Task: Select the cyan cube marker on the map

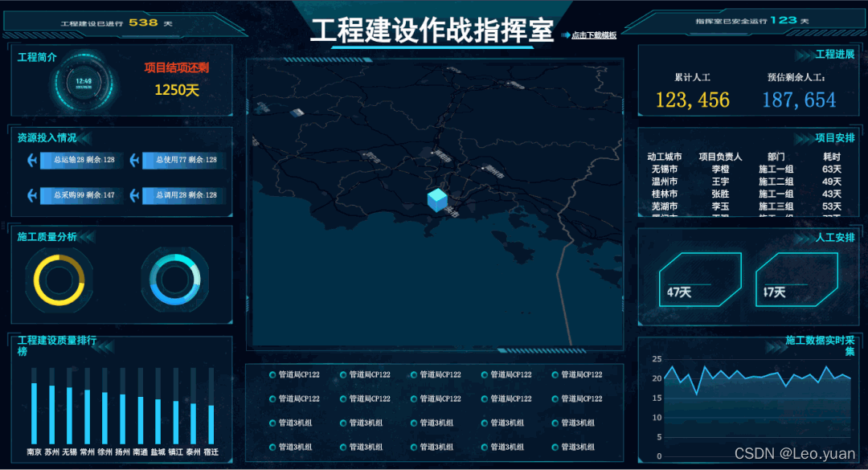Action: click(x=437, y=200)
